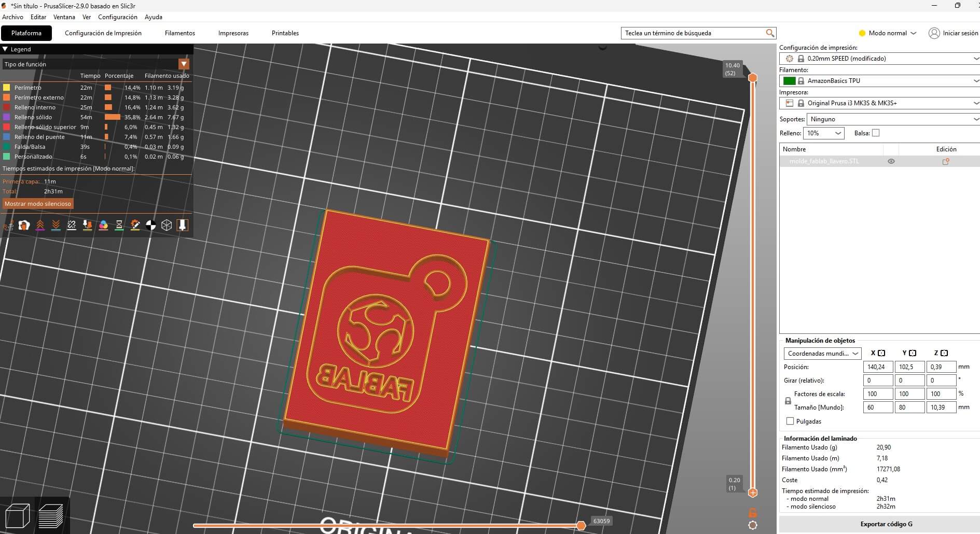Open the Ayuda menu
This screenshot has width=980, height=534.
154,17
